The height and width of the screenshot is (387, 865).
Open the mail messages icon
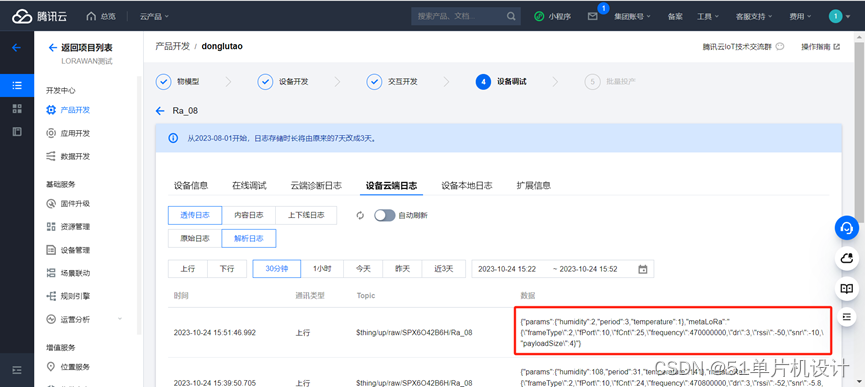[x=592, y=17]
